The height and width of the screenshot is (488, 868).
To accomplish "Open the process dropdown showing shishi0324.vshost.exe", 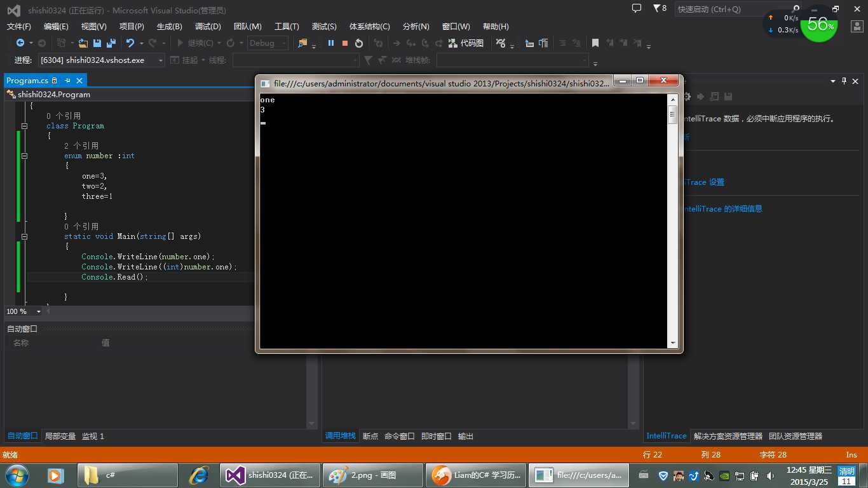I will coord(102,60).
